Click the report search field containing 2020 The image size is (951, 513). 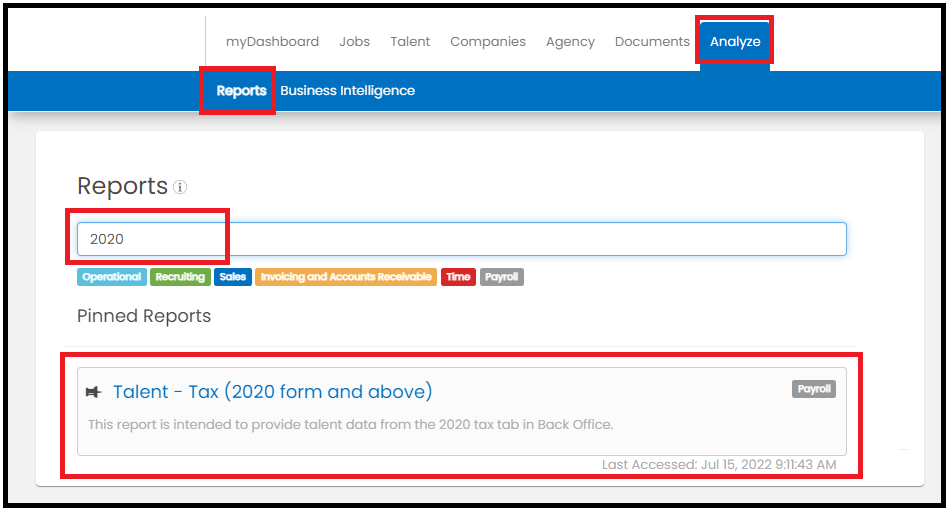pos(462,239)
